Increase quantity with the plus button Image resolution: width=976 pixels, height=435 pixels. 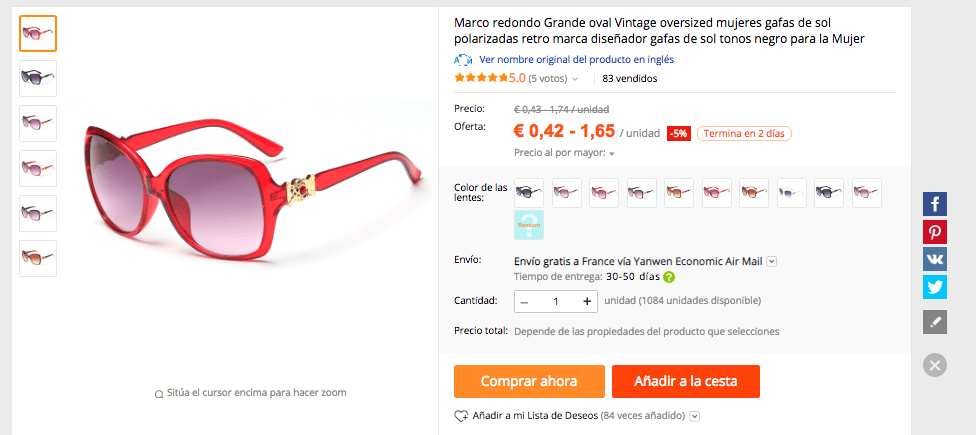(x=586, y=301)
